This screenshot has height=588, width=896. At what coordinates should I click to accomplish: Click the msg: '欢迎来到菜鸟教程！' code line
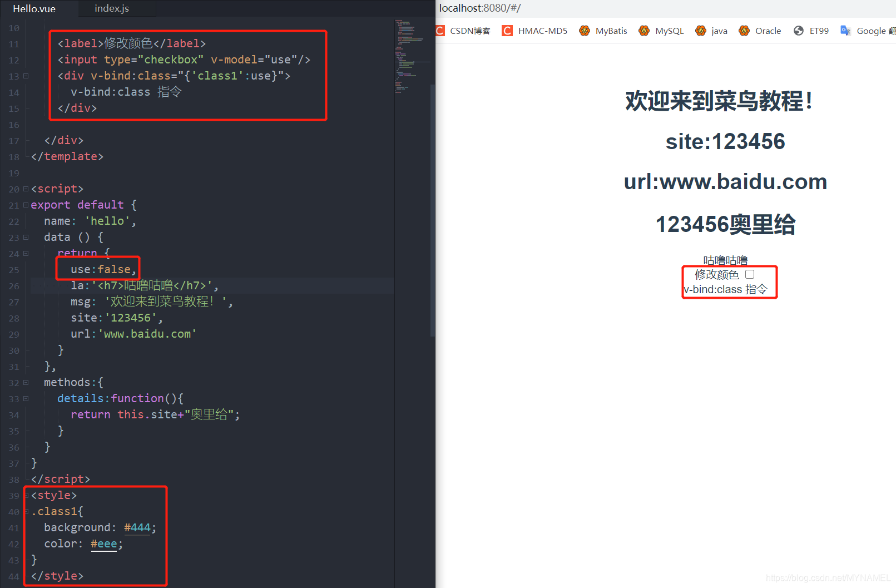(152, 302)
